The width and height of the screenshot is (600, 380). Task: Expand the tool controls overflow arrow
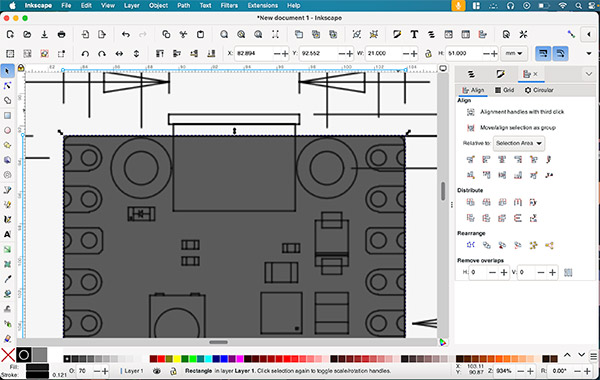tap(589, 54)
